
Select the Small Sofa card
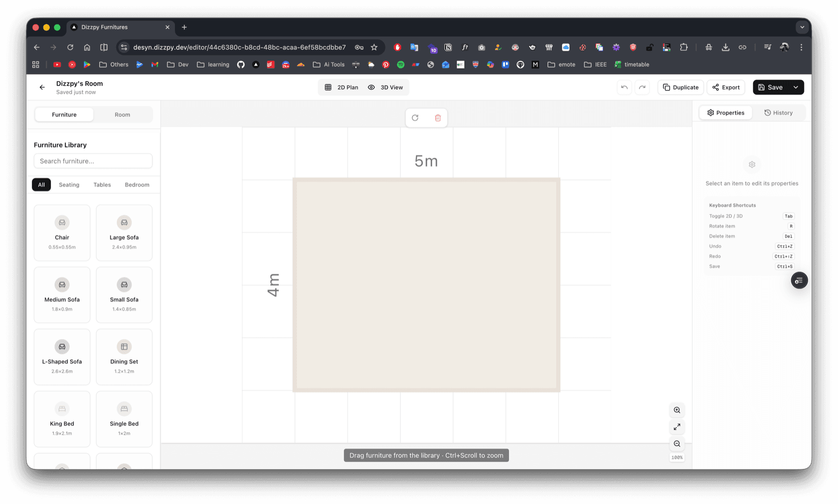pos(124,295)
